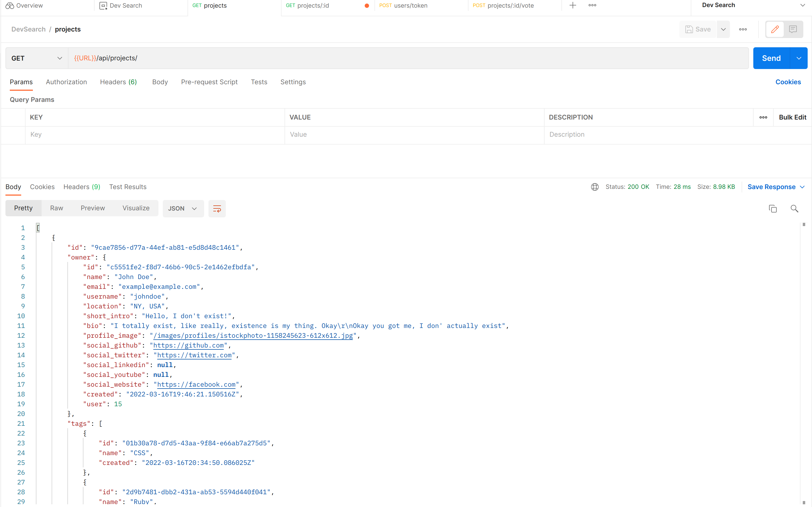812x507 pixels.
Task: Click the DevSearch breadcrumb link
Action: tap(29, 29)
